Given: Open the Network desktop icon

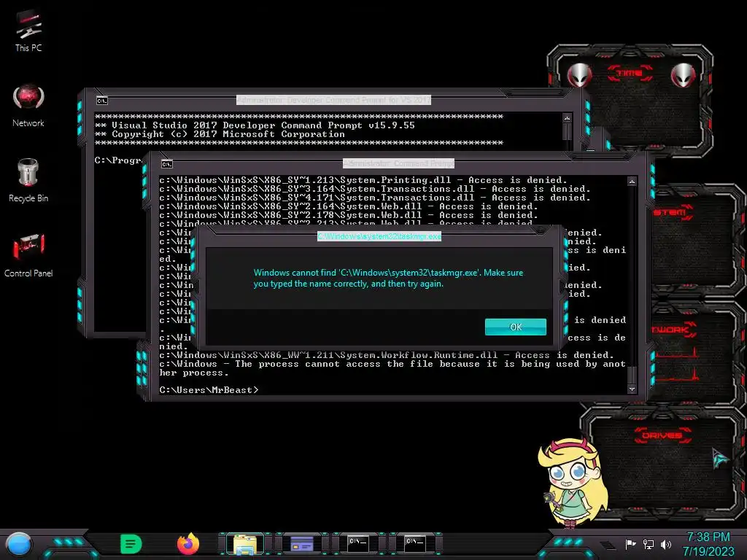Looking at the screenshot, I should coord(28,106).
